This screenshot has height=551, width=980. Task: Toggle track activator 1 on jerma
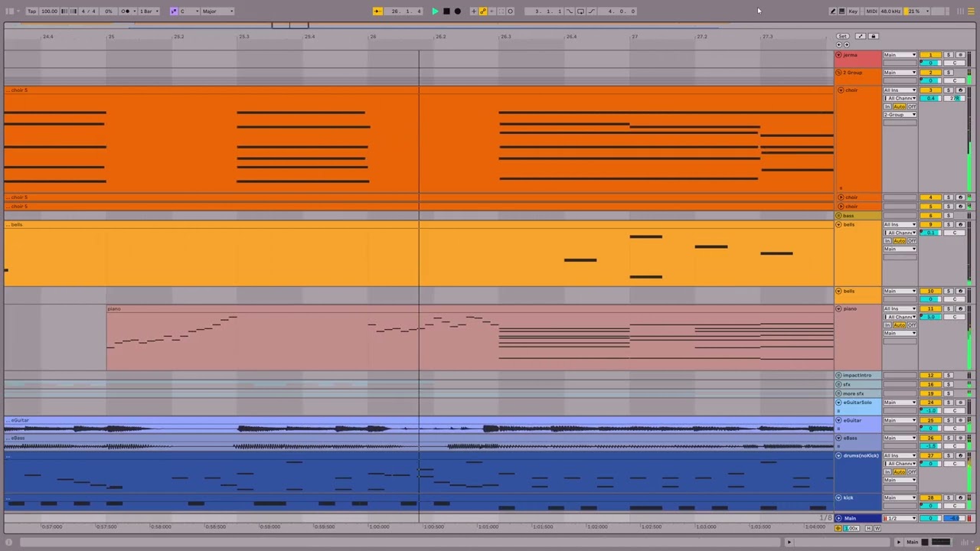pyautogui.click(x=930, y=55)
